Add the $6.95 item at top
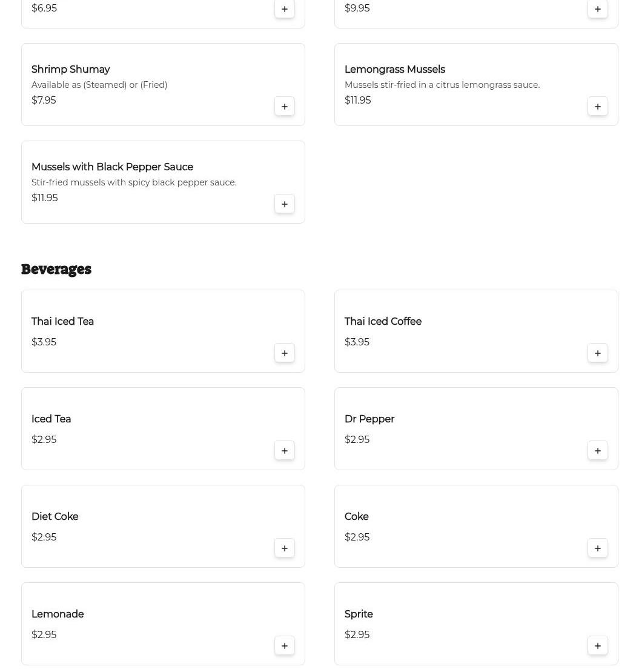Image resolution: width=636 pixels, height=672 pixels. [284, 9]
